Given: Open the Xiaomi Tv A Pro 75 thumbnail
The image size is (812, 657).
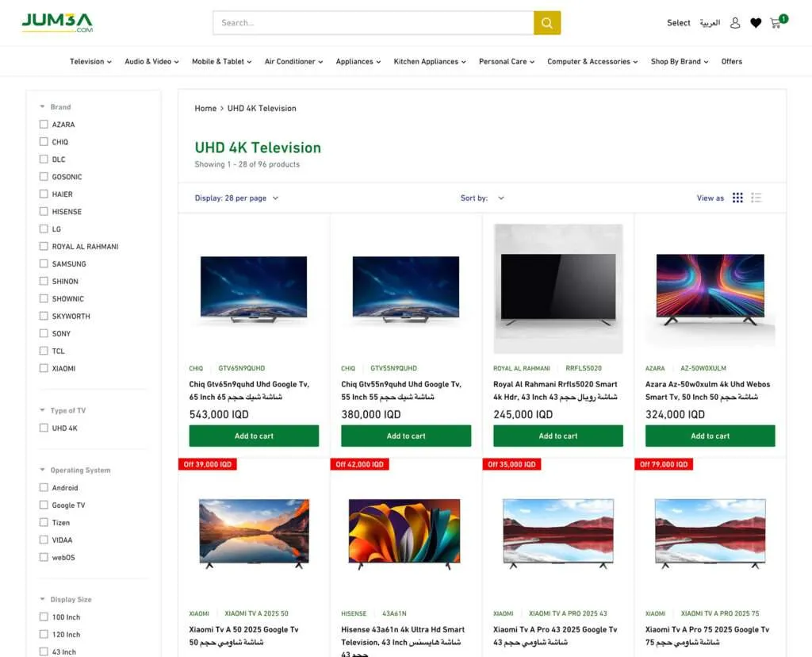Looking at the screenshot, I should coord(710,533).
